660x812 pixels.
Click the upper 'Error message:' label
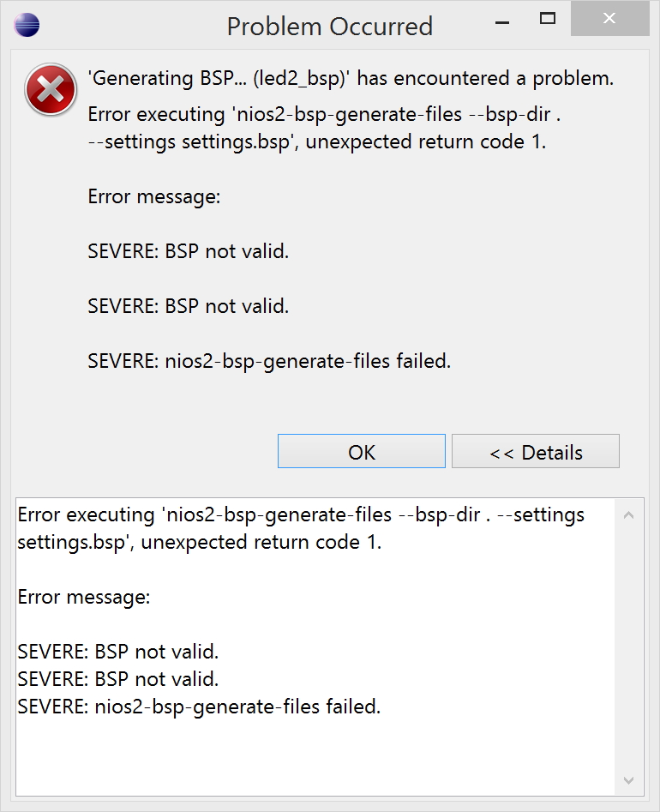pyautogui.click(x=154, y=196)
